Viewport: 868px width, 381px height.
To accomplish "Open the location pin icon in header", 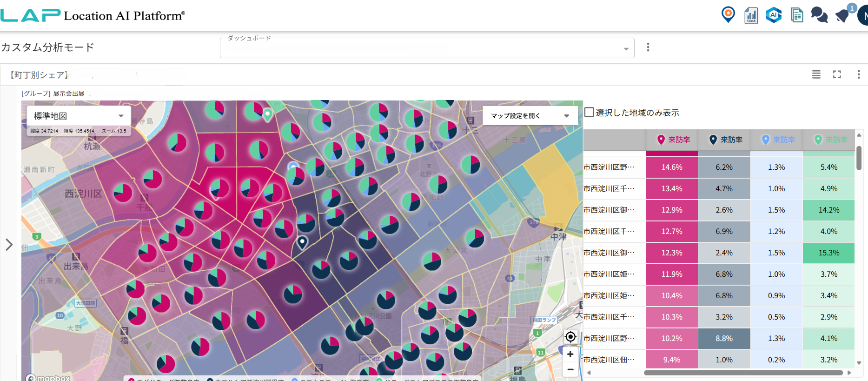I will [728, 15].
